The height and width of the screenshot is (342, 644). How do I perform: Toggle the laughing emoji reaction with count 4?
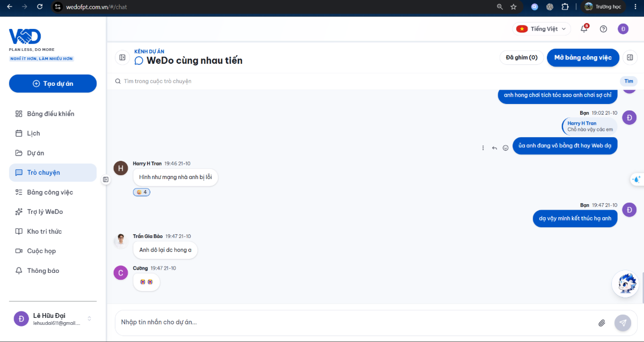142,192
